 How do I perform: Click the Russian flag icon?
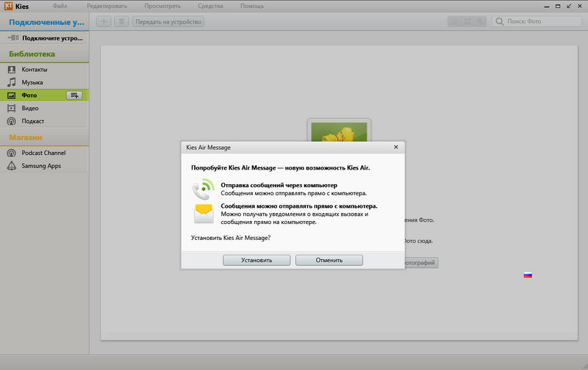[x=528, y=275]
